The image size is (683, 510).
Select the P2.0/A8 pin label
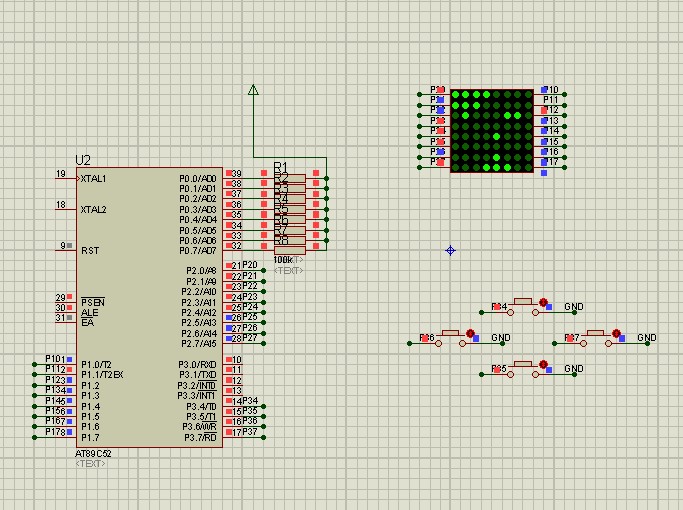[201, 271]
